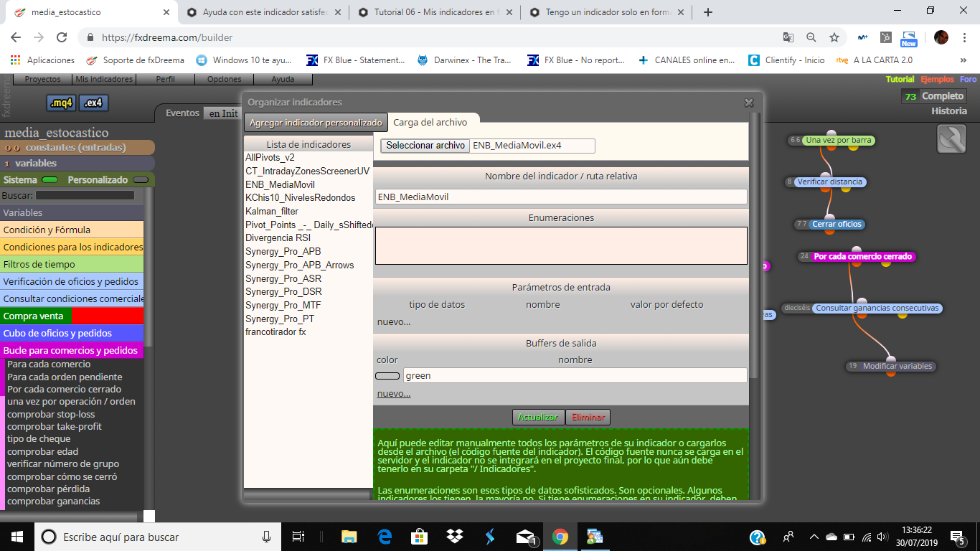Open the Ayuda menu
The height and width of the screenshot is (551, 980).
[283, 79]
